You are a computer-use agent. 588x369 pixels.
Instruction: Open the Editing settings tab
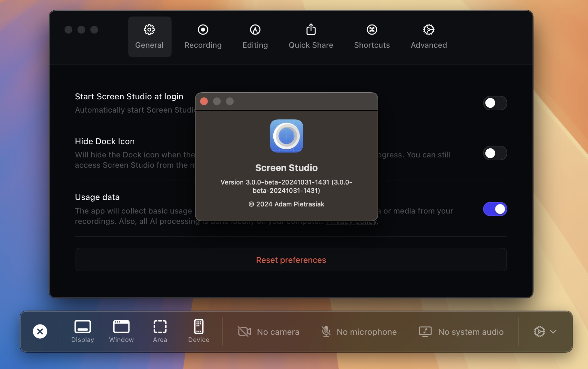[255, 37]
